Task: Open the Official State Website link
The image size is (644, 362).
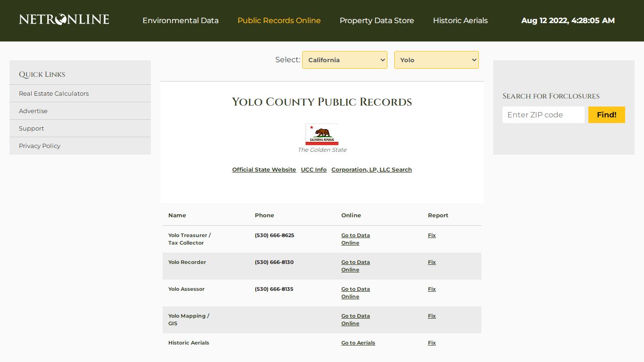Action: point(264,170)
